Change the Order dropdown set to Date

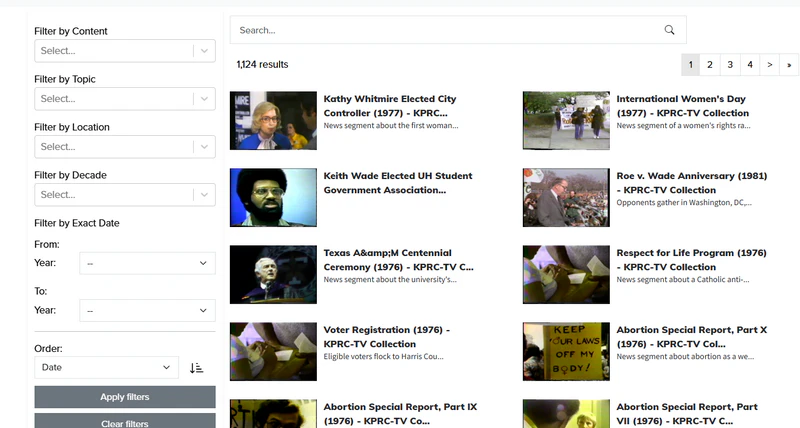(x=106, y=368)
